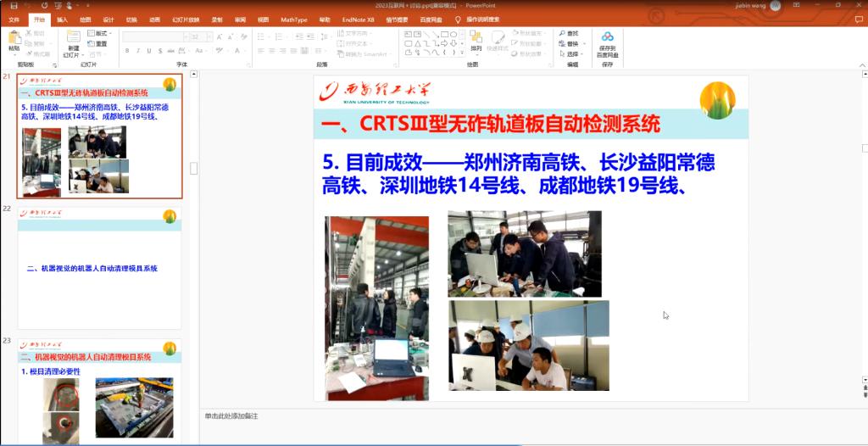Toggle Underline formatting button
The width and height of the screenshot is (868, 446).
point(150,51)
